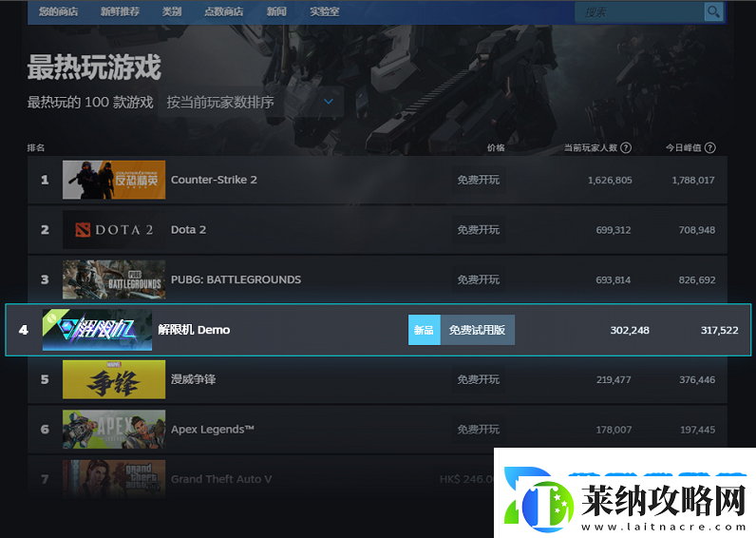Click the peak value 197,445
The image size is (756, 538).
tap(698, 430)
